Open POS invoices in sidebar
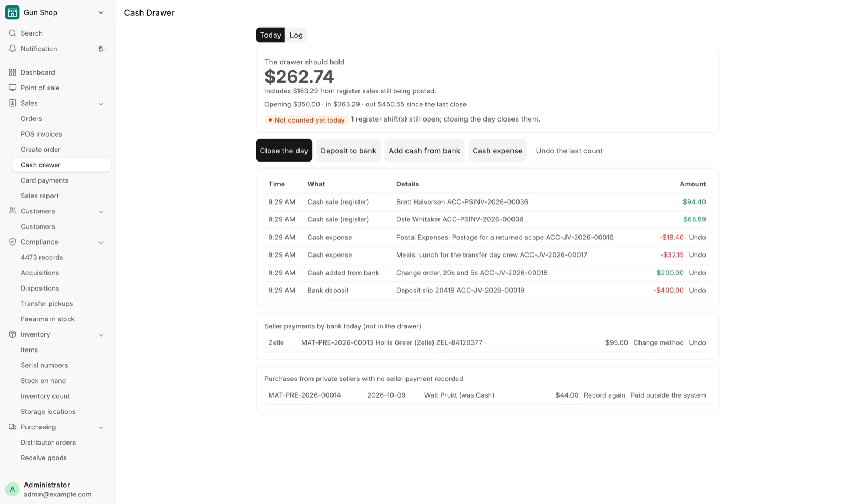The width and height of the screenshot is (865, 504). (41, 134)
